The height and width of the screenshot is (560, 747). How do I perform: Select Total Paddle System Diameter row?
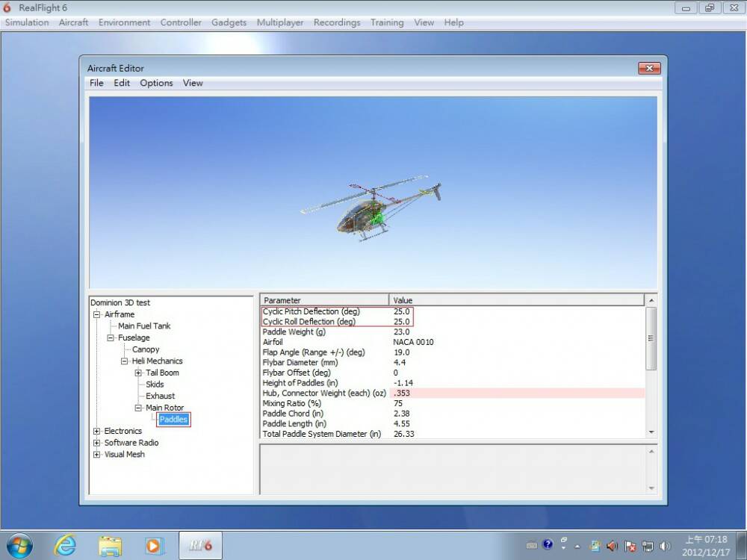point(452,435)
